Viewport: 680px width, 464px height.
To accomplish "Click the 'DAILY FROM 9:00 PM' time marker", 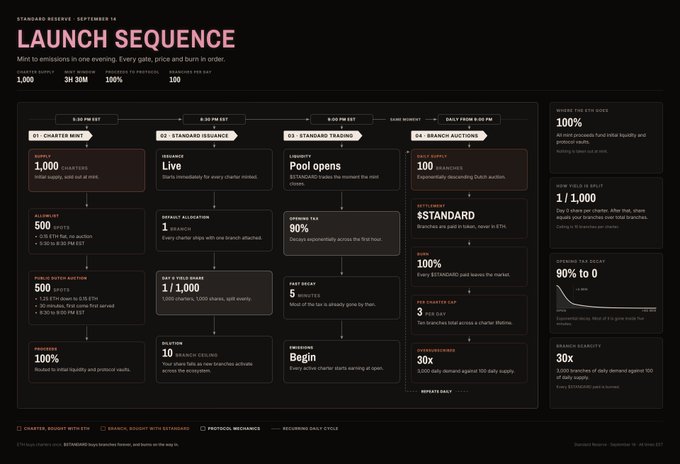I will 469,119.
